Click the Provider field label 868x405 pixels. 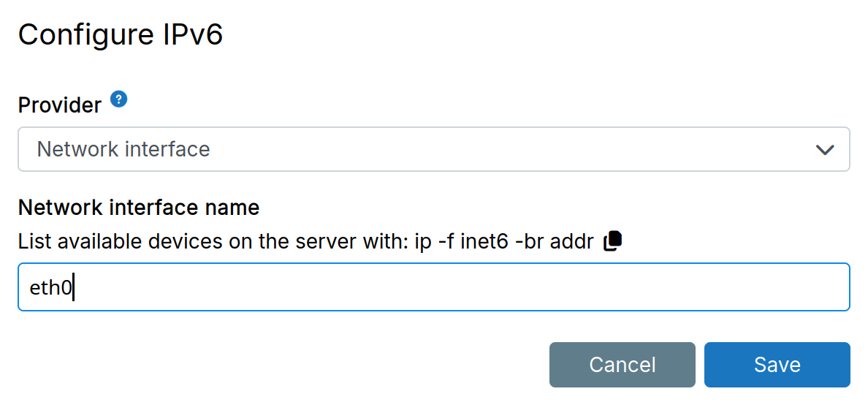pyautogui.click(x=60, y=105)
